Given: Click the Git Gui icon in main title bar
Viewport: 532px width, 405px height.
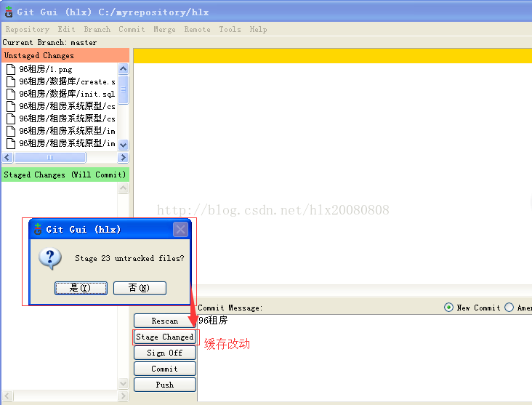Looking at the screenshot, I should 9,12.
